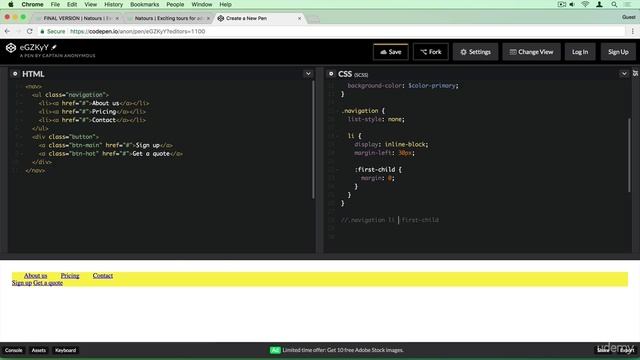
Task: Click the Guest profile label
Action: coord(629,17)
